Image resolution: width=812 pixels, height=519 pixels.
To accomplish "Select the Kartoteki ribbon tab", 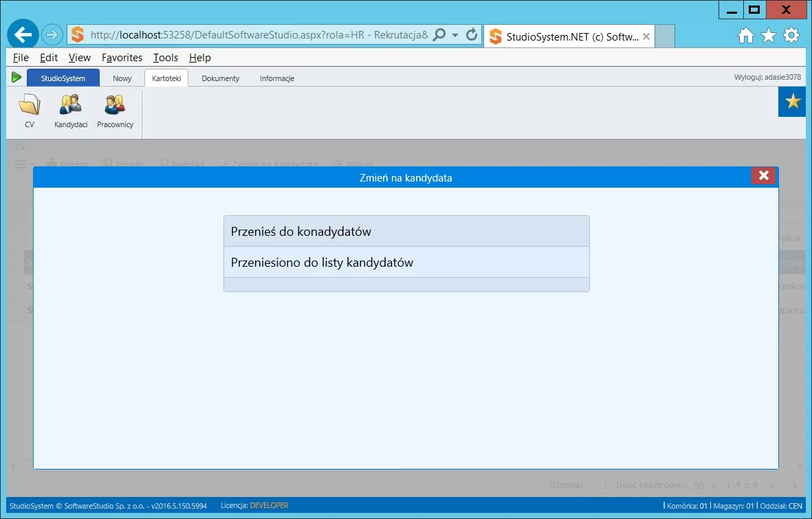I will pos(166,78).
